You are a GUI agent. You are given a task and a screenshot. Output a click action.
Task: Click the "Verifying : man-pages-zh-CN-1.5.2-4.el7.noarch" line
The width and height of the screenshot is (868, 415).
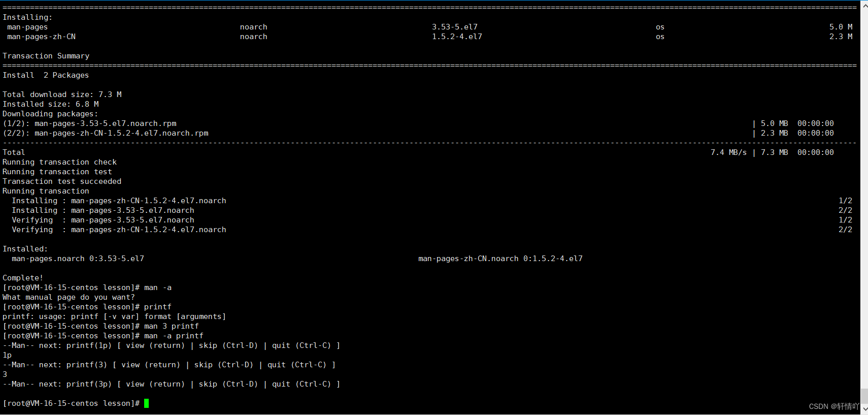(x=119, y=230)
